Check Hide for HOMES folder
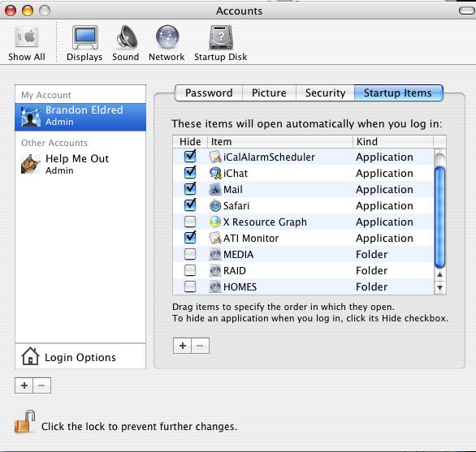Image resolution: width=476 pixels, height=452 pixels. pyautogui.click(x=190, y=286)
